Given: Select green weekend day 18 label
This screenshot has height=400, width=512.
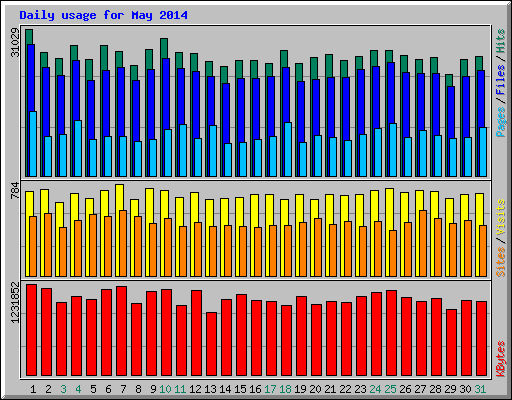Looking at the screenshot, I should (x=285, y=389).
